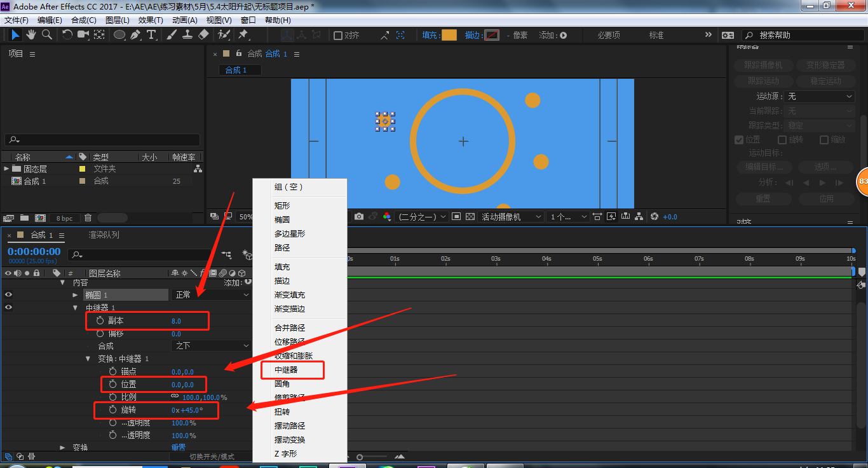The image size is (868, 468).
Task: Hide 中继器 1 with its eye icon
Action: (9, 308)
